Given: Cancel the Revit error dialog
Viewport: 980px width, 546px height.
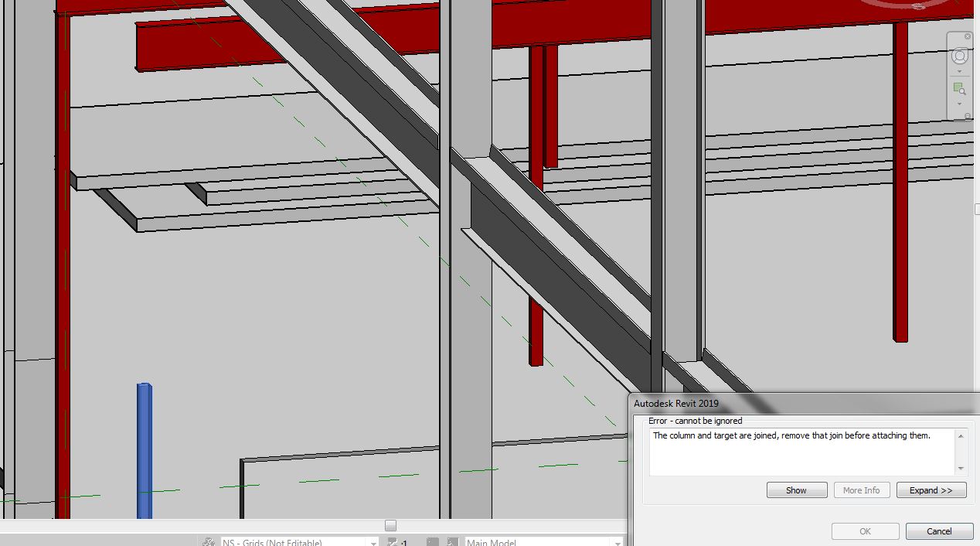Looking at the screenshot, I should [938, 531].
